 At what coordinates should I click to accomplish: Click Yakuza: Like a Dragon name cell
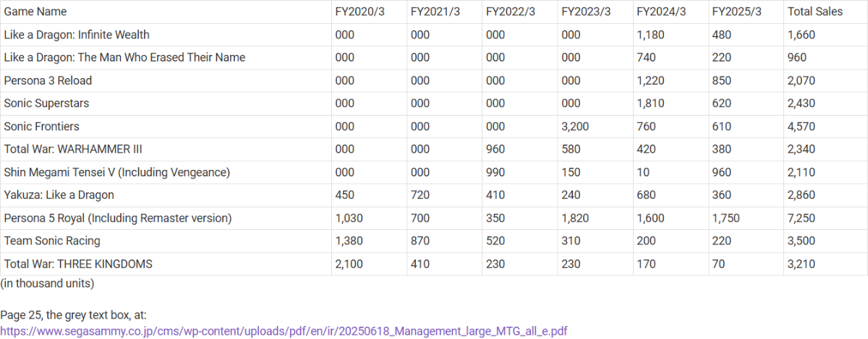(59, 195)
